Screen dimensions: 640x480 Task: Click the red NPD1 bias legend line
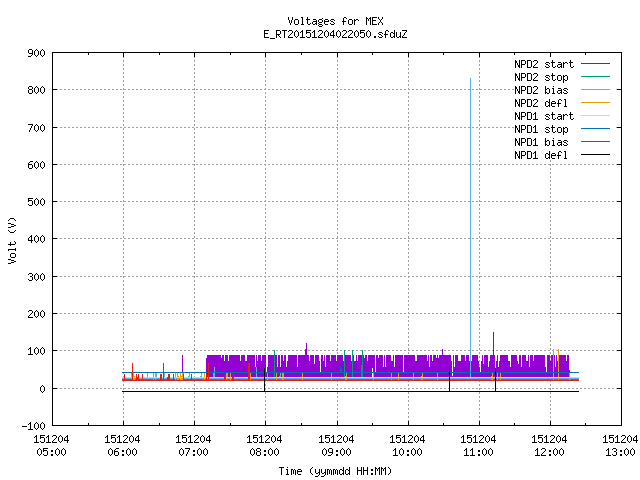[595, 142]
